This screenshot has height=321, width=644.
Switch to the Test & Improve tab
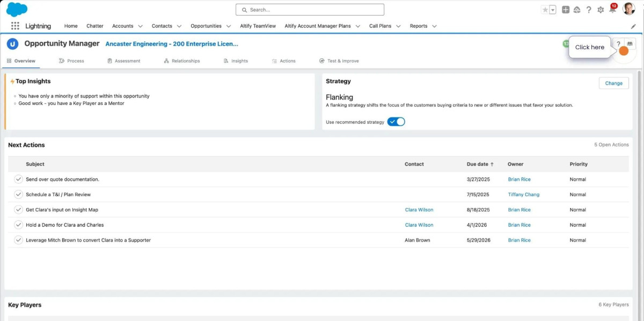point(339,61)
